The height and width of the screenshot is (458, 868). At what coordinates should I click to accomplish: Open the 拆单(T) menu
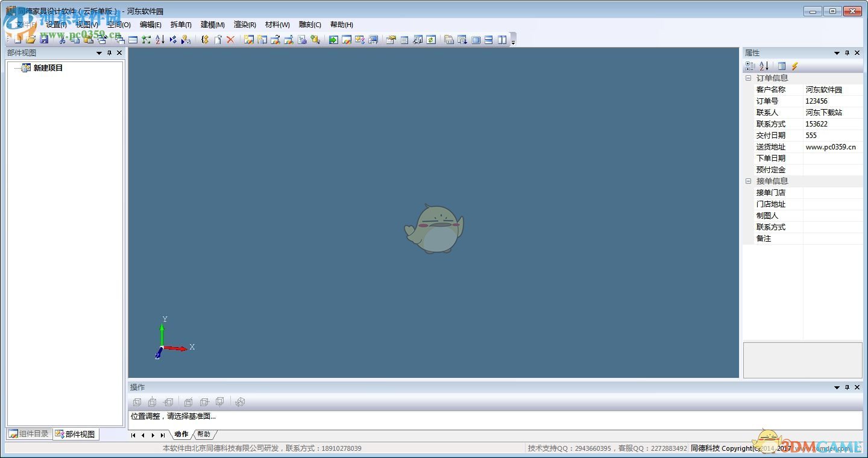[x=181, y=25]
